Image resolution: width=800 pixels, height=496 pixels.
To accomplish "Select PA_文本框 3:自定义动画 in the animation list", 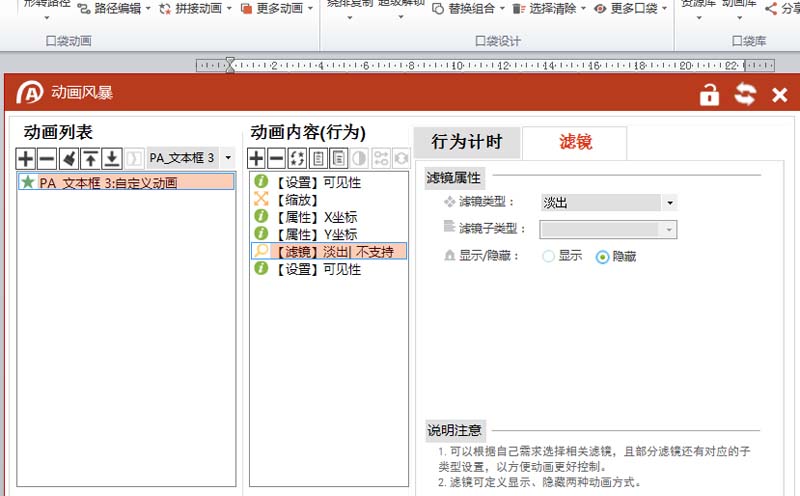I will pyautogui.click(x=126, y=182).
